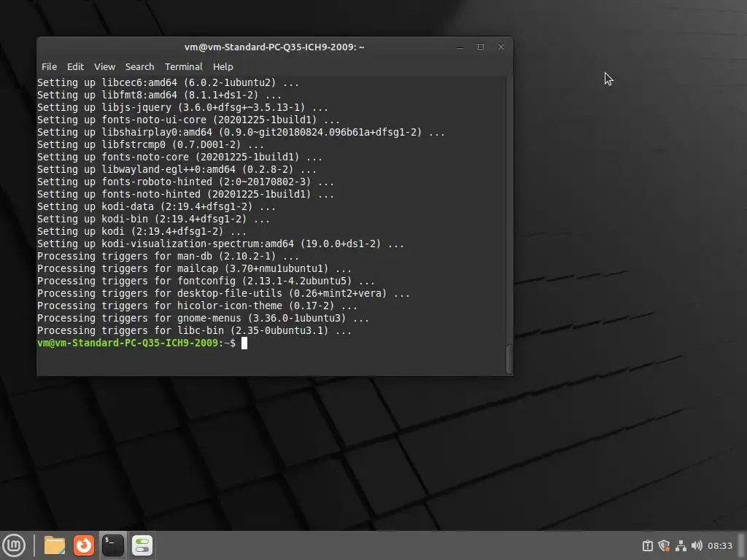Screen dimensions: 747x560
Task: Open the settings toggle app in the taskbar
Action: (142, 545)
